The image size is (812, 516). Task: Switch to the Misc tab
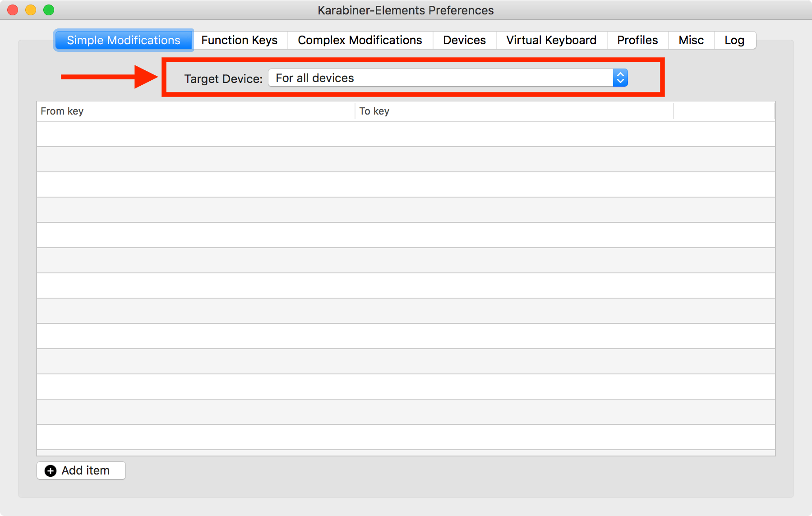691,40
